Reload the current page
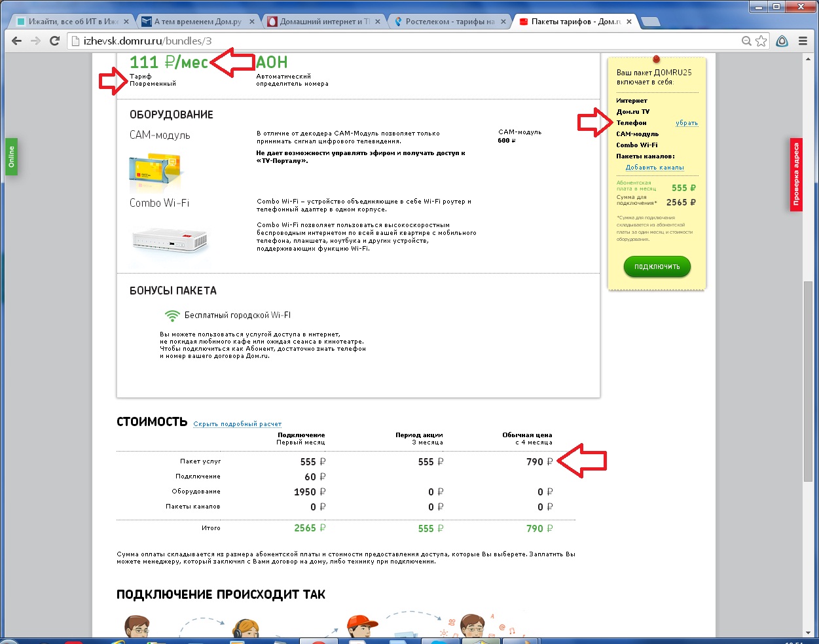This screenshot has width=819, height=644. [55, 41]
